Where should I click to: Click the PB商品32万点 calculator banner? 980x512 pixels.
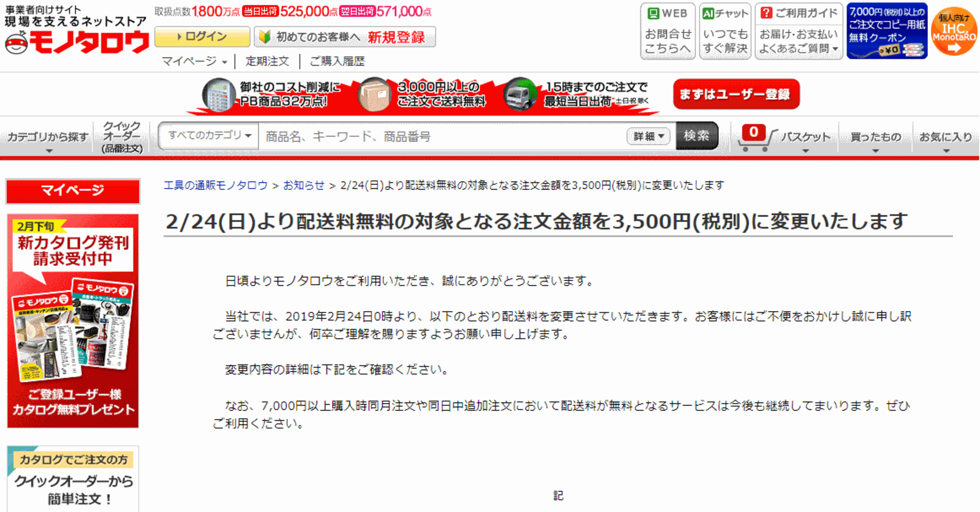(273, 94)
